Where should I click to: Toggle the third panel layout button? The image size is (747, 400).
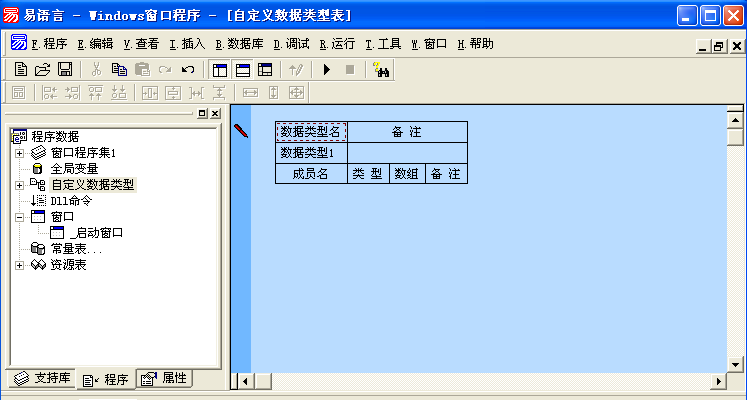265,69
